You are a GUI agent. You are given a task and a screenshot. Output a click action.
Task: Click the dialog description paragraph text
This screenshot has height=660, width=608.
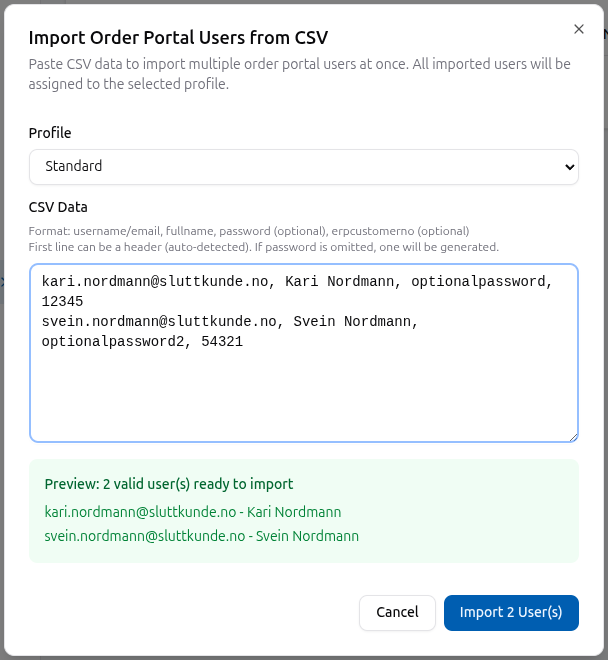(299, 74)
